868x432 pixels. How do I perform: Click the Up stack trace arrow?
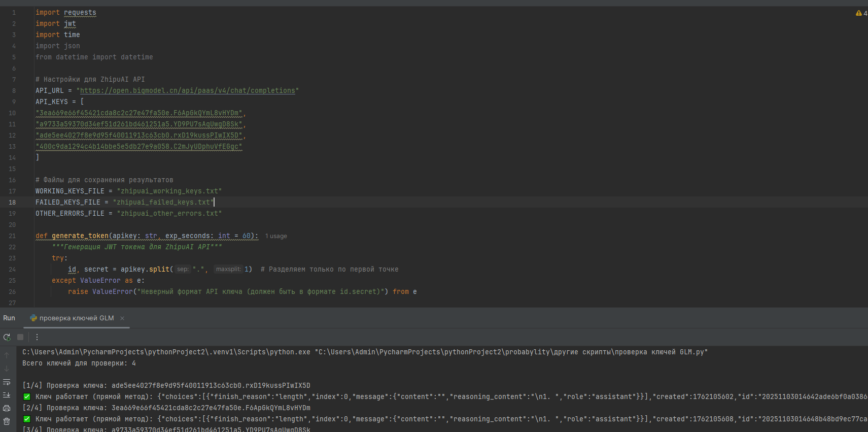tap(7, 355)
